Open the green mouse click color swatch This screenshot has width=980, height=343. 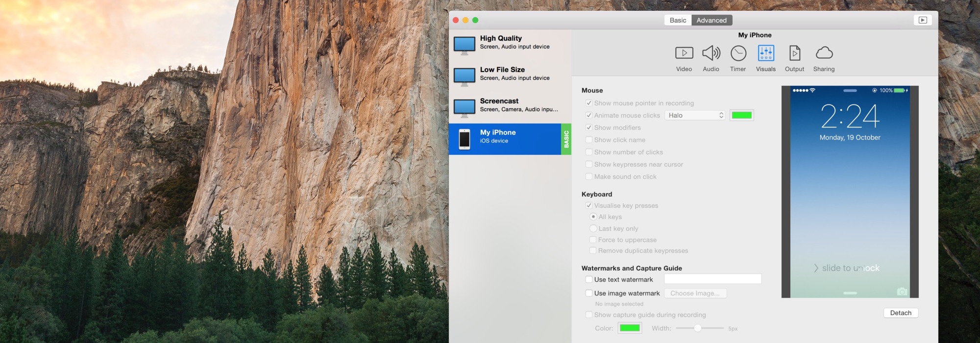(x=741, y=115)
